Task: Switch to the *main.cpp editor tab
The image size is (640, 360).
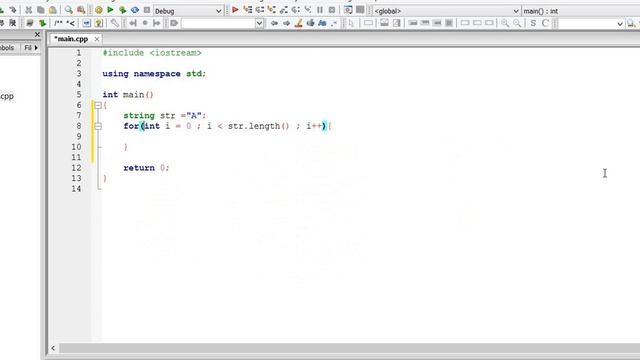Action: coord(71,39)
